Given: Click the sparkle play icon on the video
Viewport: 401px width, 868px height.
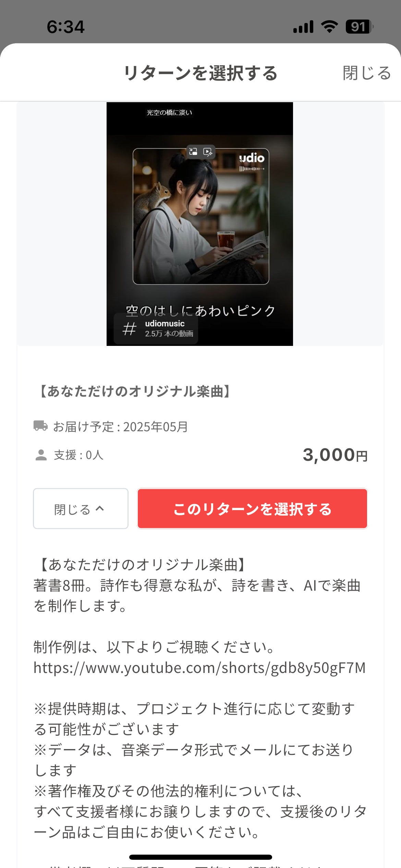Looking at the screenshot, I should click(x=208, y=152).
